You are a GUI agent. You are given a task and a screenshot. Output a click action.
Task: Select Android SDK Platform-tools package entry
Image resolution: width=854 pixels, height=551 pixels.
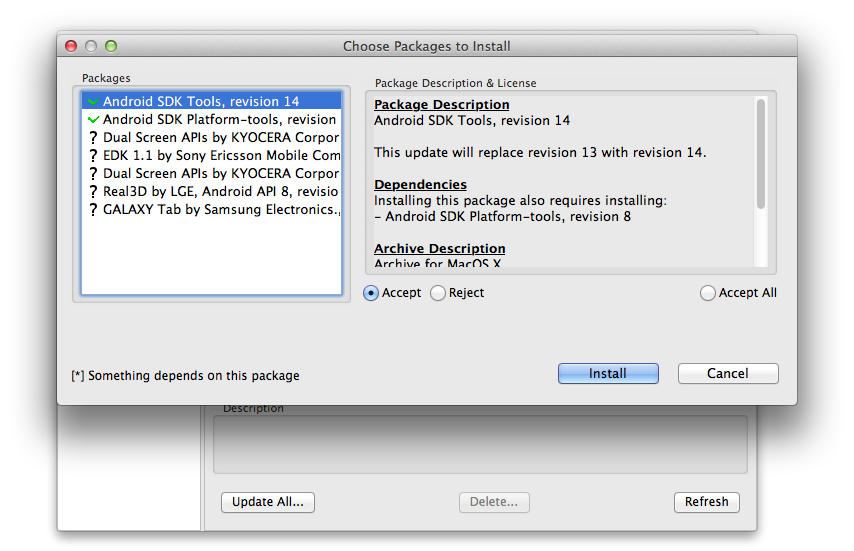(x=211, y=119)
